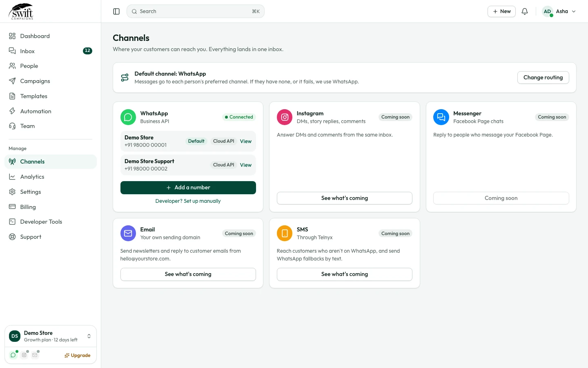The width and height of the screenshot is (588, 368).
Task: Open the Asha account dropdown
Action: point(559,11)
